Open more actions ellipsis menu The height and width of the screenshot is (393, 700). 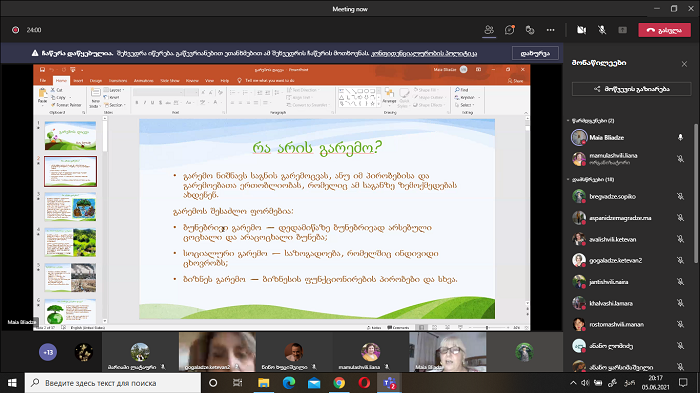coord(550,30)
